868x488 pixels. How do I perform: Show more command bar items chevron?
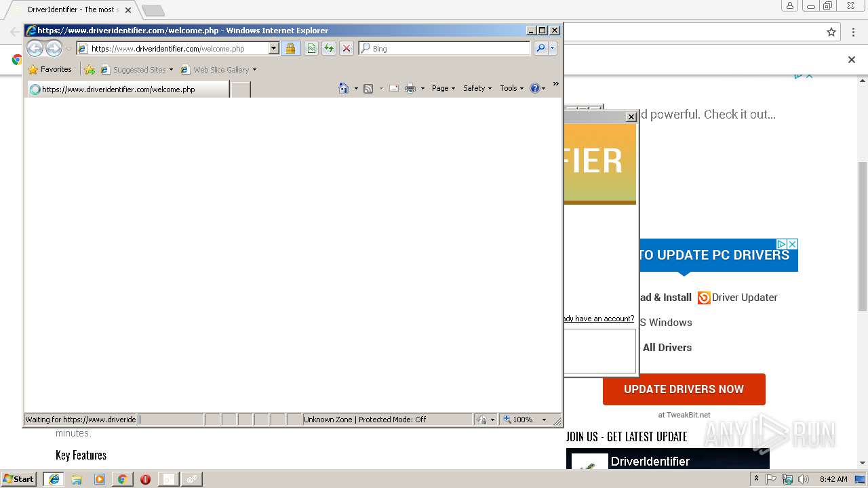(x=555, y=84)
